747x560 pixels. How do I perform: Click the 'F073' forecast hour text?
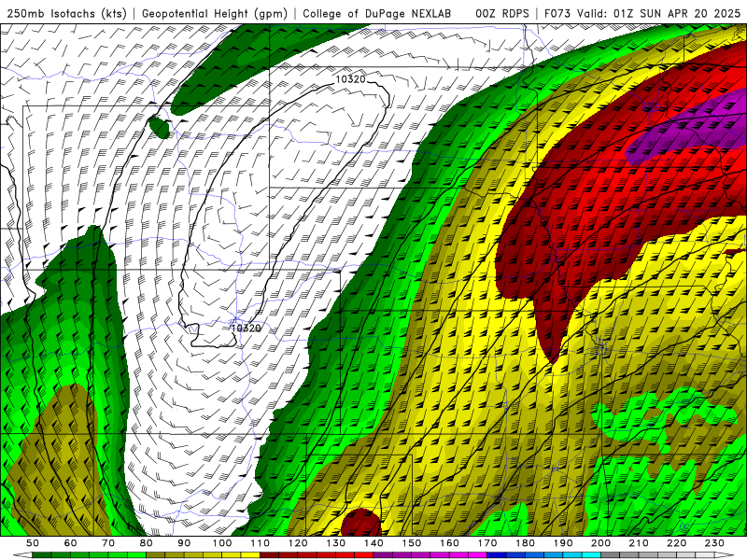(x=557, y=14)
